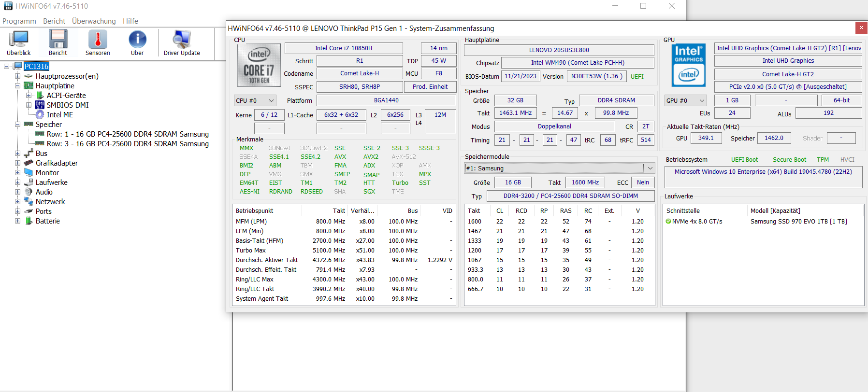Image resolution: width=868 pixels, height=392 pixels.
Task: Click the Hauptplatine board icon
Action: [x=29, y=85]
